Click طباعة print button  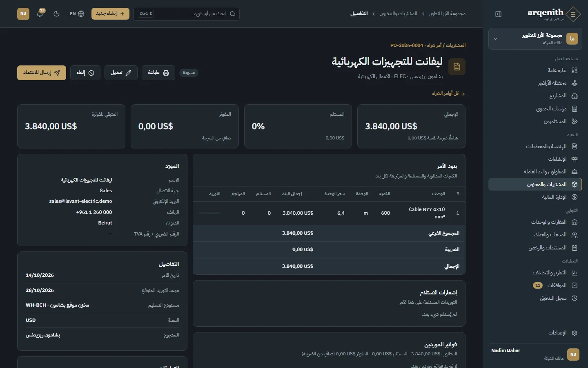[x=158, y=73]
